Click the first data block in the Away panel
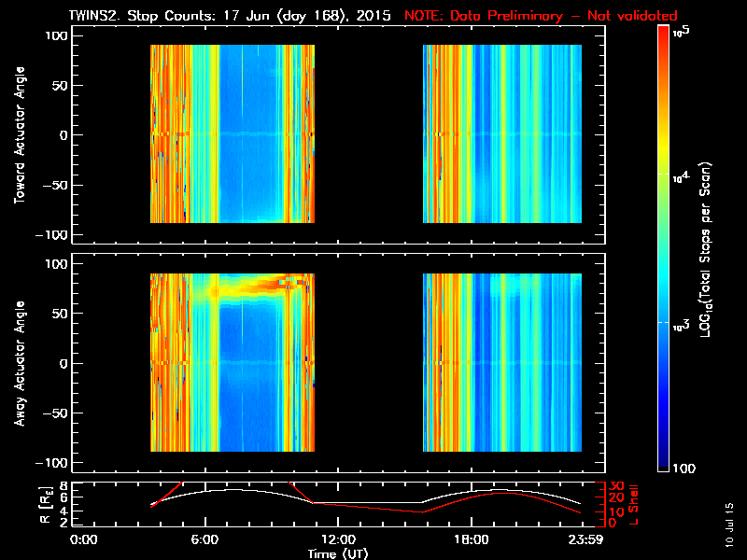The height and width of the screenshot is (560, 747). pos(233,362)
